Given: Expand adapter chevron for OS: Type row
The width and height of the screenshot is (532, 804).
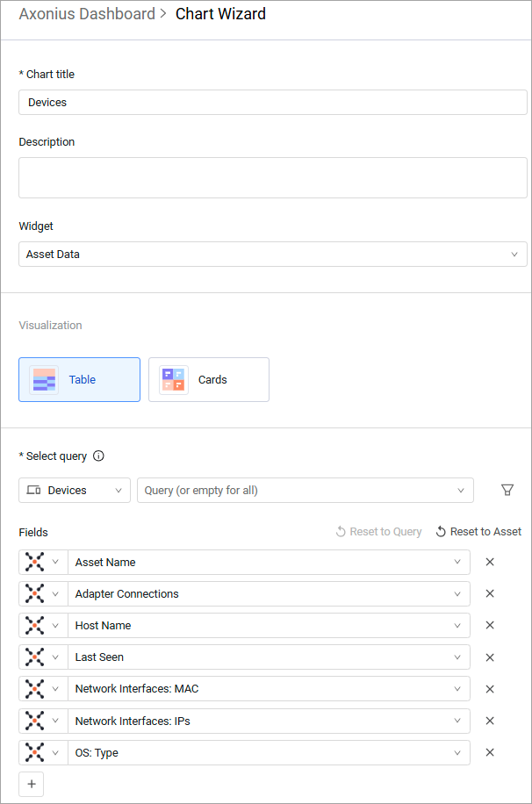Looking at the screenshot, I should tap(55, 753).
